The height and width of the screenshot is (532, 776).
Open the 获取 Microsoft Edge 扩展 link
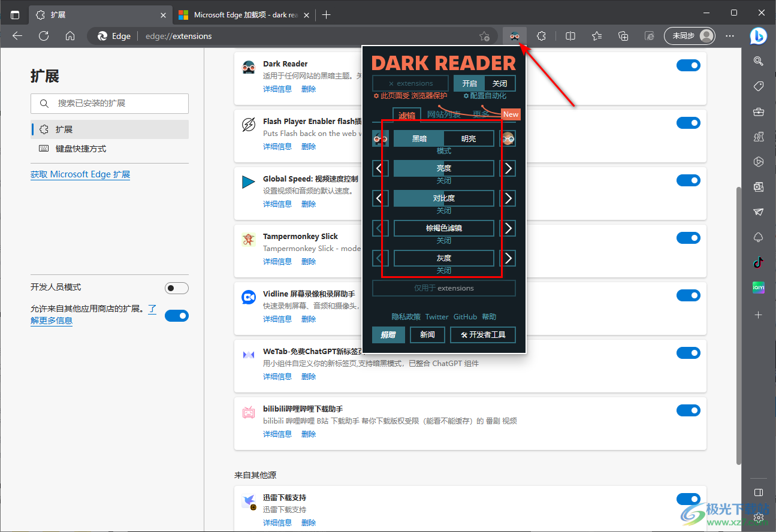pos(80,174)
